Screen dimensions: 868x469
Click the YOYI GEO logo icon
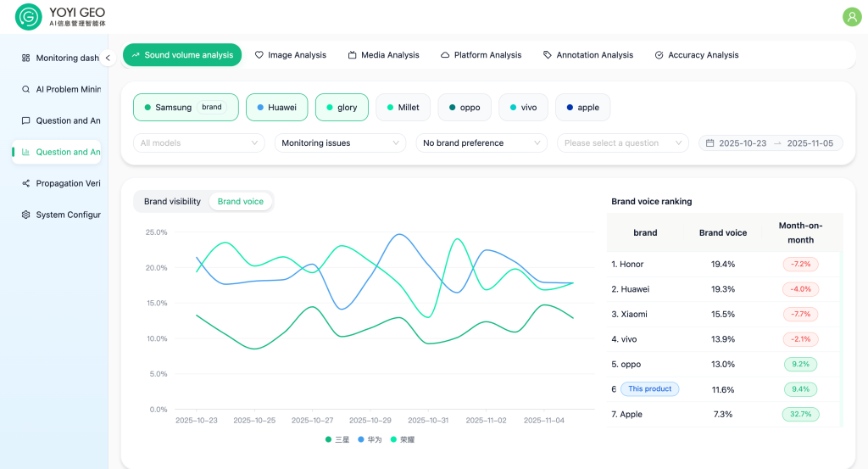pos(29,17)
